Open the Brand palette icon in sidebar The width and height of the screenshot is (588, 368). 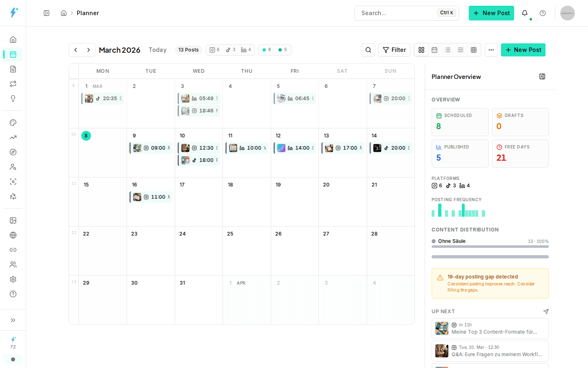(x=13, y=123)
